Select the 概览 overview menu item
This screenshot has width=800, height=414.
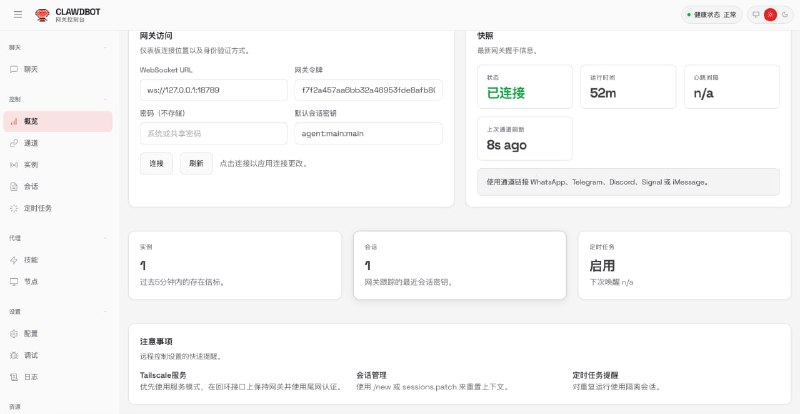(58, 121)
